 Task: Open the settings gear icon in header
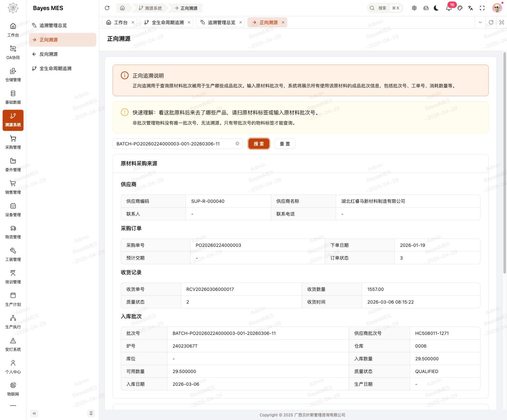click(414, 8)
